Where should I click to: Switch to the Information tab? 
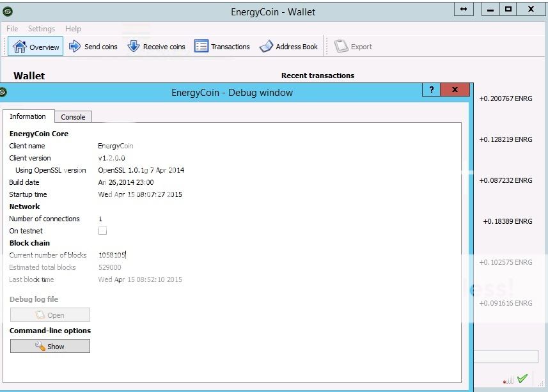pyautogui.click(x=28, y=116)
